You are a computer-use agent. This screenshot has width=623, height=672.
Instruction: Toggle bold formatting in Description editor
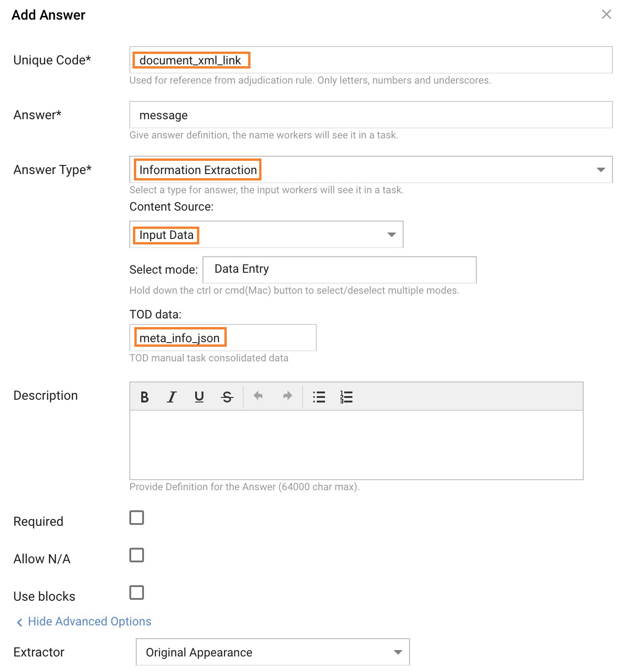pyautogui.click(x=144, y=397)
